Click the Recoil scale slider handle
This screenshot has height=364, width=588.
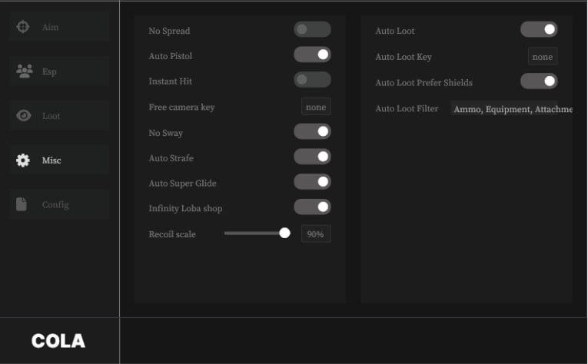tap(284, 233)
